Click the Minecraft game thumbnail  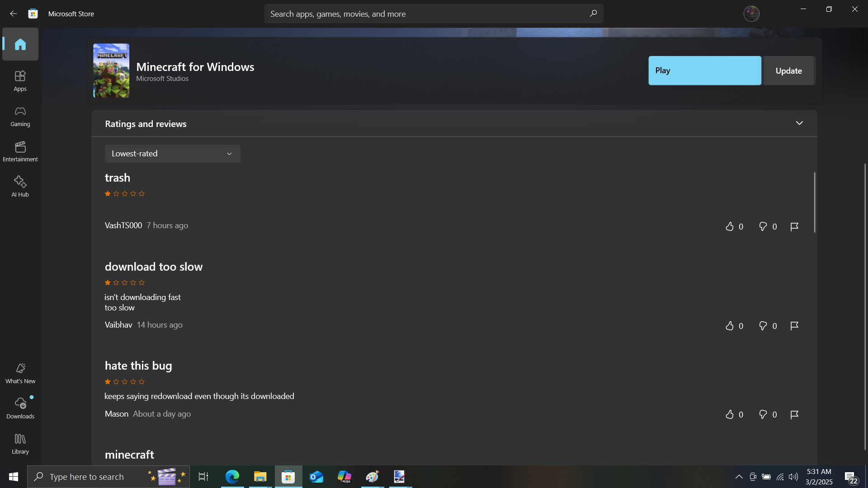111,70
